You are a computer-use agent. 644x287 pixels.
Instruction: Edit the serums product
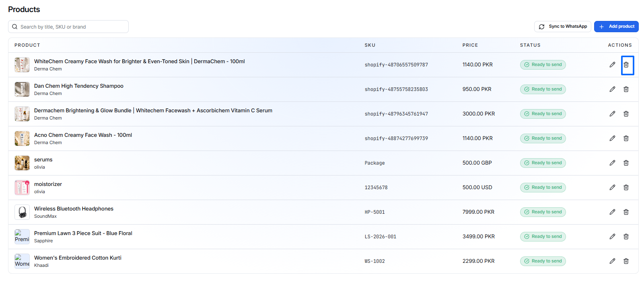click(x=612, y=163)
